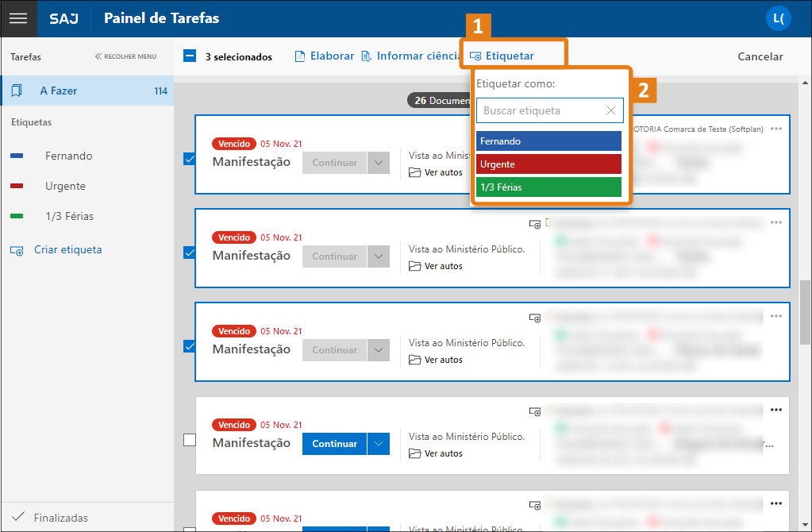
Task: Uncheck the first Manifestação task checkbox
Action: pyautogui.click(x=190, y=159)
